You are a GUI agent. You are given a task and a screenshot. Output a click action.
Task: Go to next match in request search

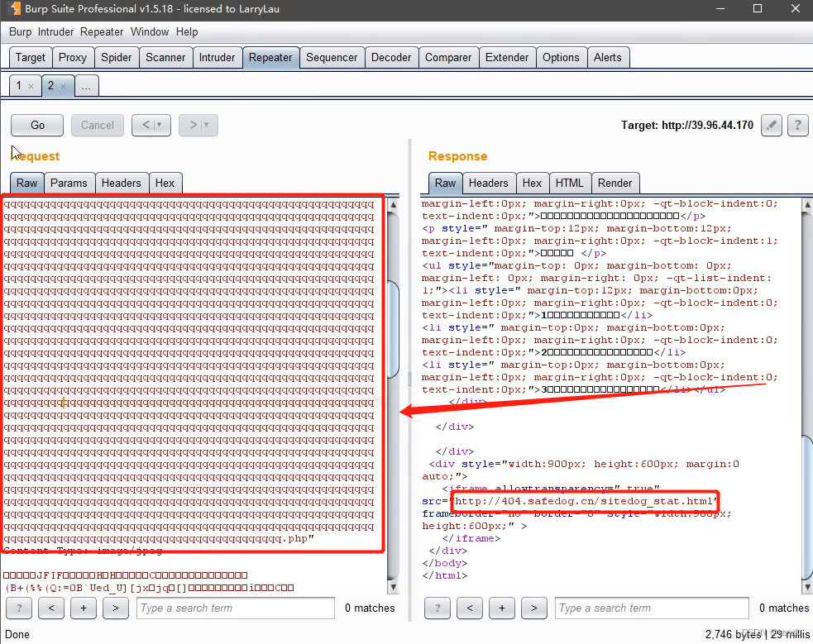click(x=116, y=608)
